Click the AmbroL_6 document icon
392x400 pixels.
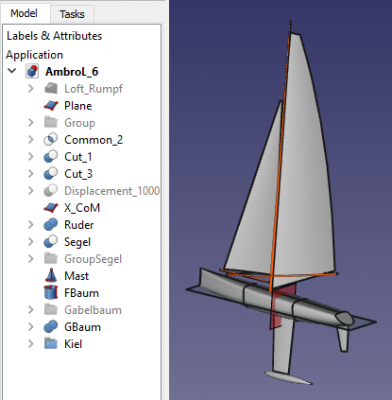pos(32,72)
